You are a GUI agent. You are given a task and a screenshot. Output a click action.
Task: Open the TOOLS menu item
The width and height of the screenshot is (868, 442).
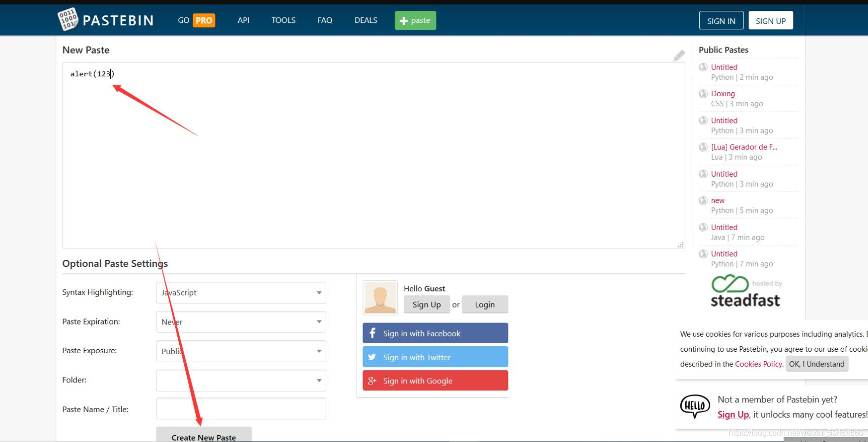coord(284,20)
